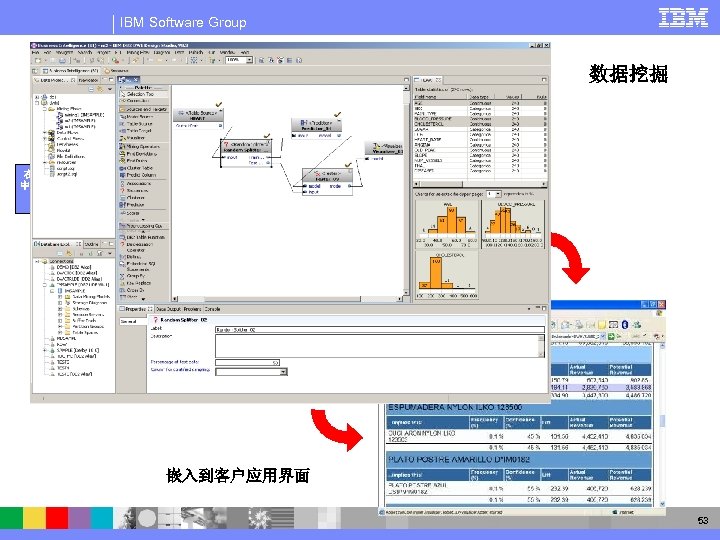The width and height of the screenshot is (720, 540).
Task: Select the Predictor node on the canvas
Action: click(x=317, y=128)
